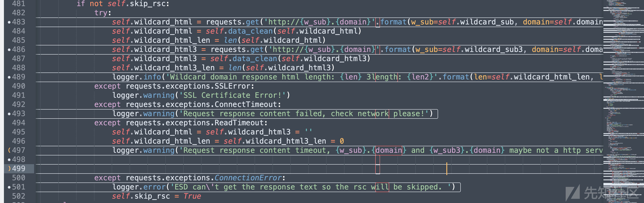This screenshot has width=644, height=203.
Task: Click the True value on line 502
Action: pos(192,196)
